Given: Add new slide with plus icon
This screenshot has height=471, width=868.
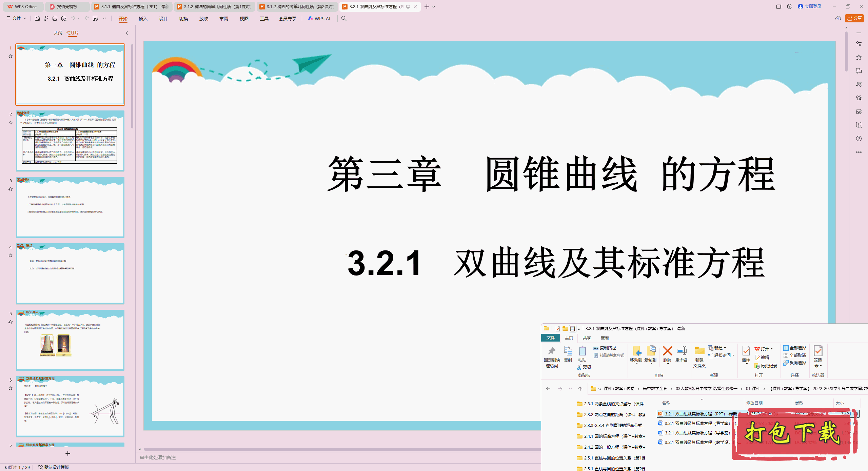Looking at the screenshot, I should point(68,453).
